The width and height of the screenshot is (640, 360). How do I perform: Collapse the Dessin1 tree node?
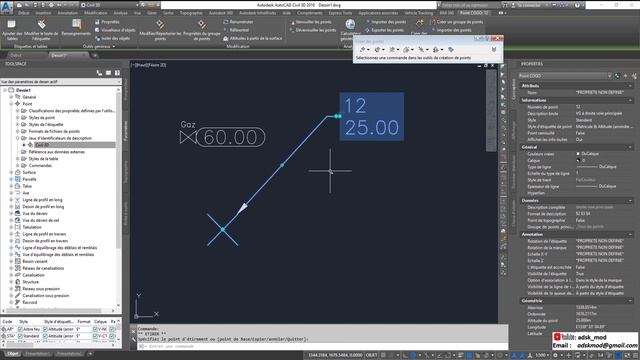click(x=5, y=90)
